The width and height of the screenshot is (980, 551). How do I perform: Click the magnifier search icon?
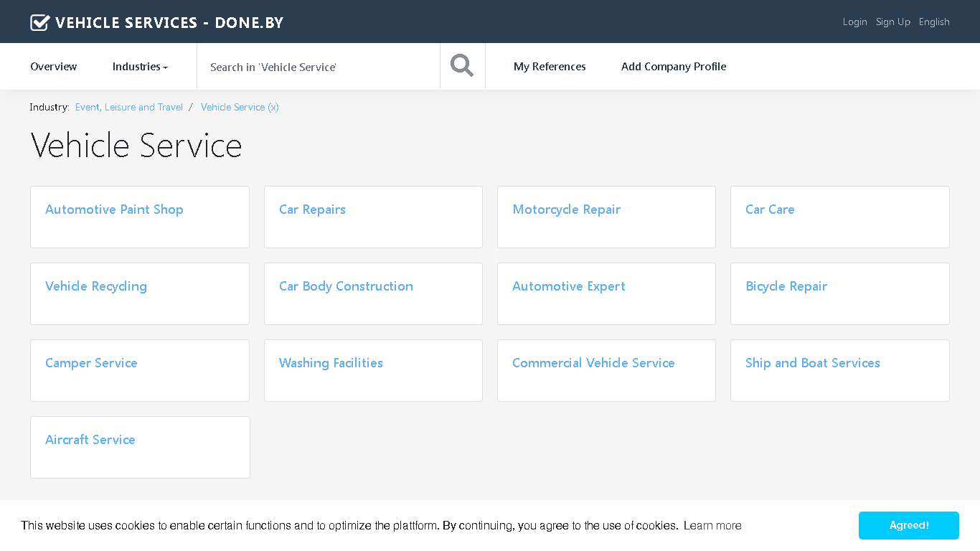pos(462,66)
